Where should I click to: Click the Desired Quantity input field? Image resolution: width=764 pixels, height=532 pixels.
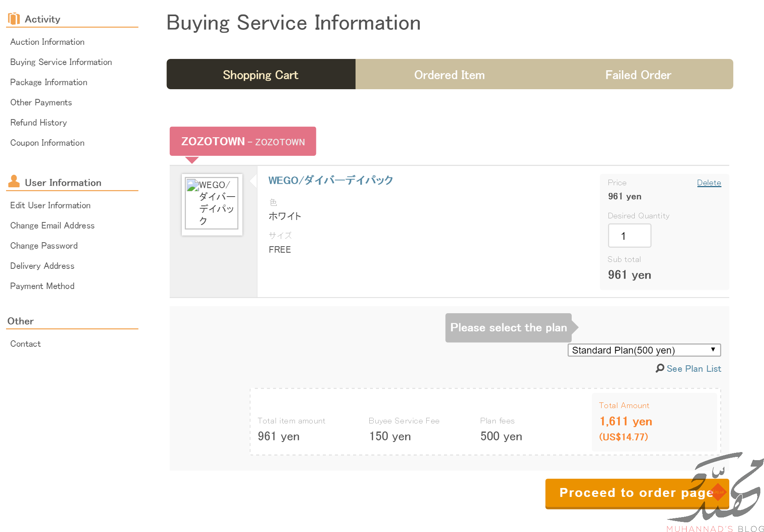629,236
